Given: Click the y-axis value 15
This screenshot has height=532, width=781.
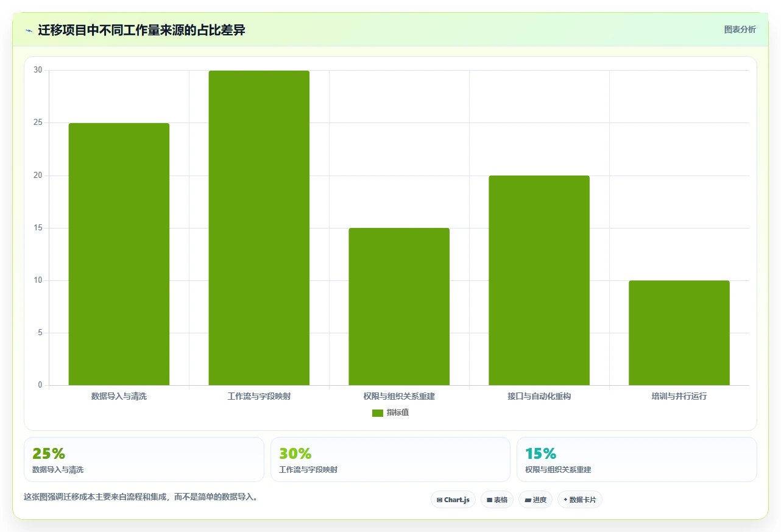Looking at the screenshot, I should tap(38, 228).
